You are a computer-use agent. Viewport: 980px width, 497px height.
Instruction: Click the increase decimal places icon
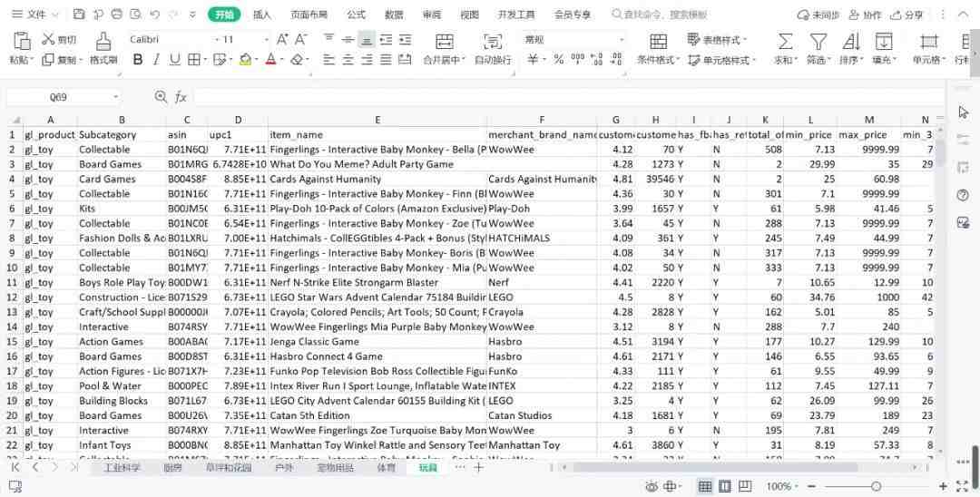597,59
